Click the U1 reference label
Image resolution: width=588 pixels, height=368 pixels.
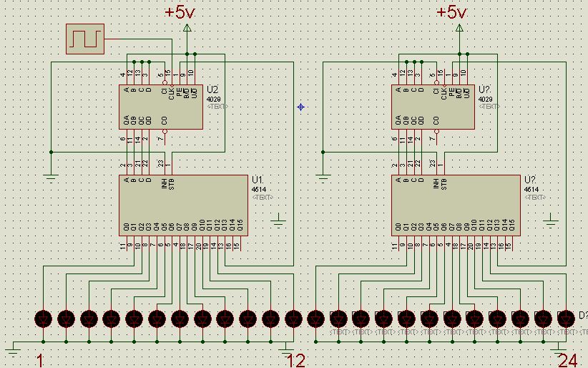[258, 180]
